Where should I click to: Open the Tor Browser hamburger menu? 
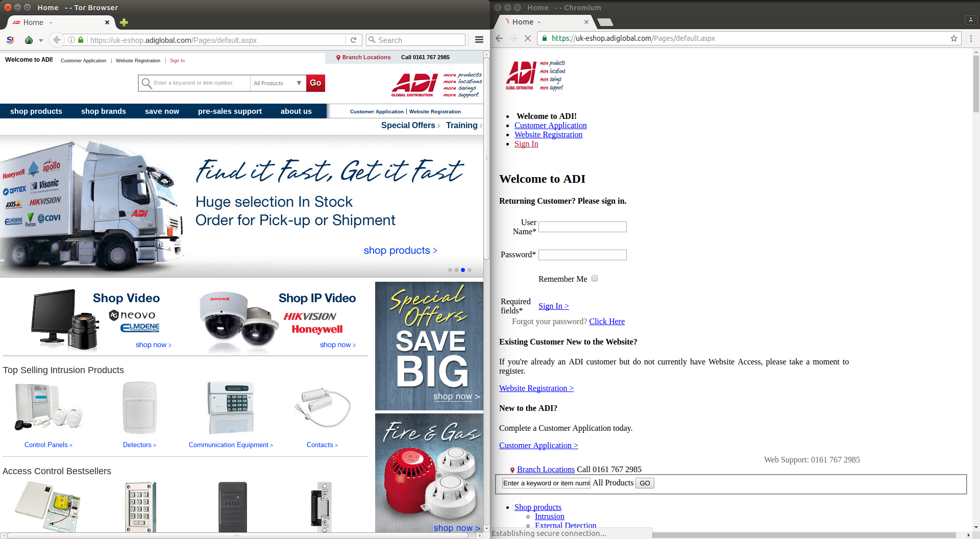[x=479, y=40]
